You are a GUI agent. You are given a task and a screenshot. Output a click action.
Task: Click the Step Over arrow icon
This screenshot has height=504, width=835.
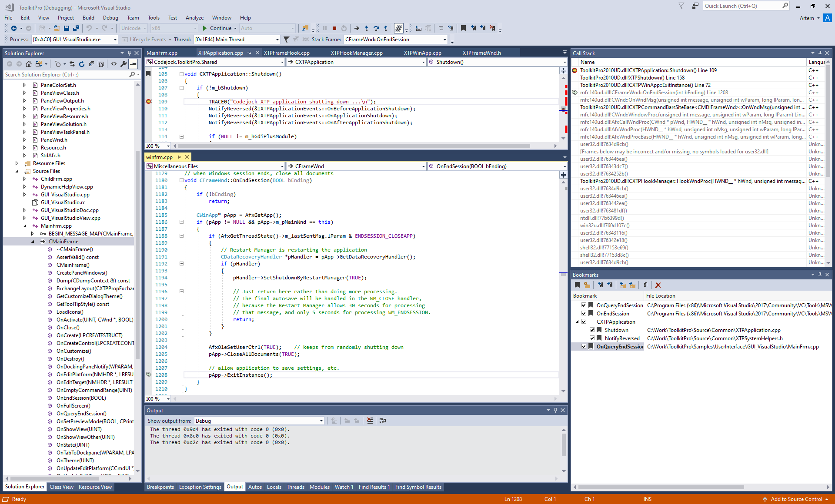click(x=376, y=28)
